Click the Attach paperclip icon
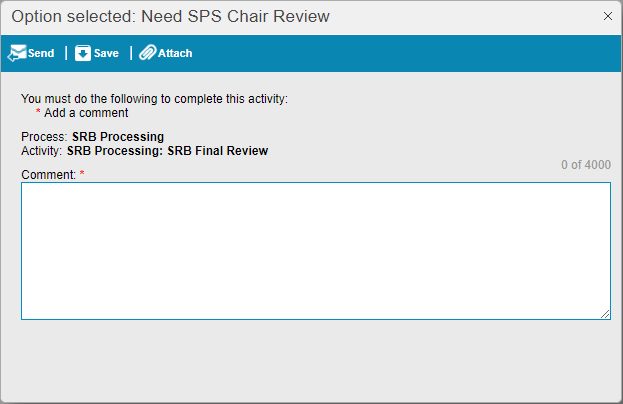This screenshot has width=623, height=404. pyautogui.click(x=147, y=52)
